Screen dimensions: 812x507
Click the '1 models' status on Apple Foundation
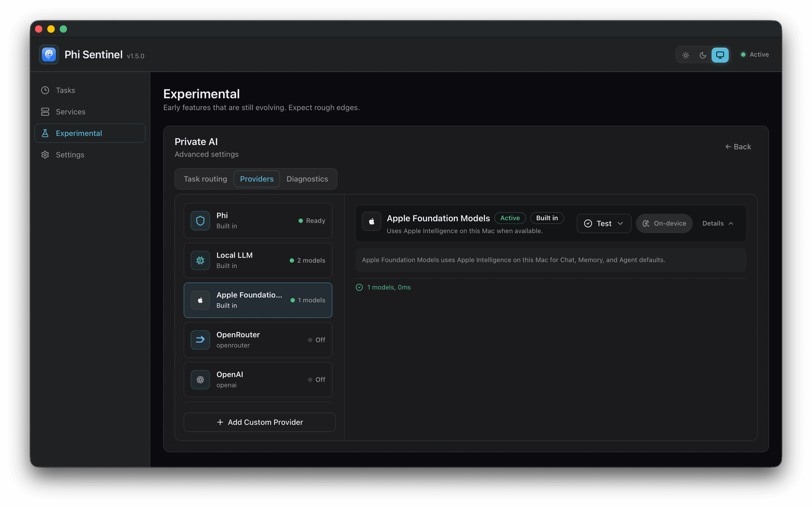(308, 300)
